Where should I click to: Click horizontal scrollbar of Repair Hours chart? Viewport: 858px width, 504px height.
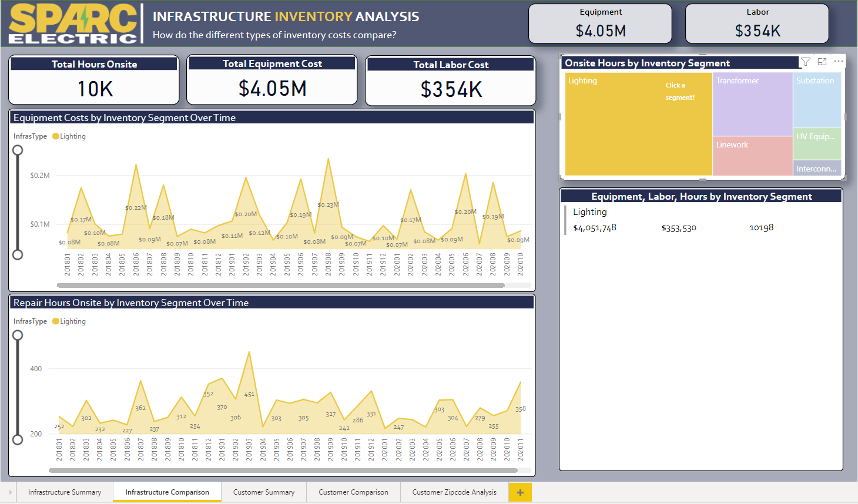(283, 471)
